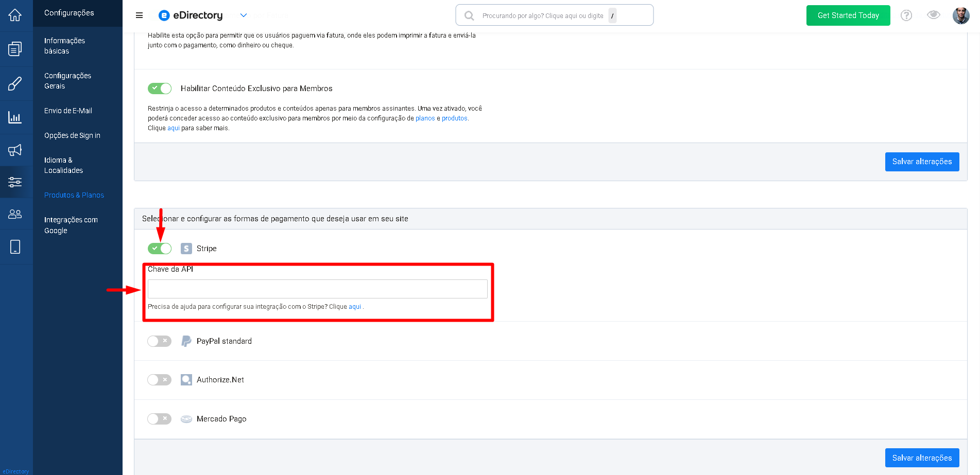Click the Mercado Pago logo icon
The height and width of the screenshot is (475, 980).
[x=186, y=419]
